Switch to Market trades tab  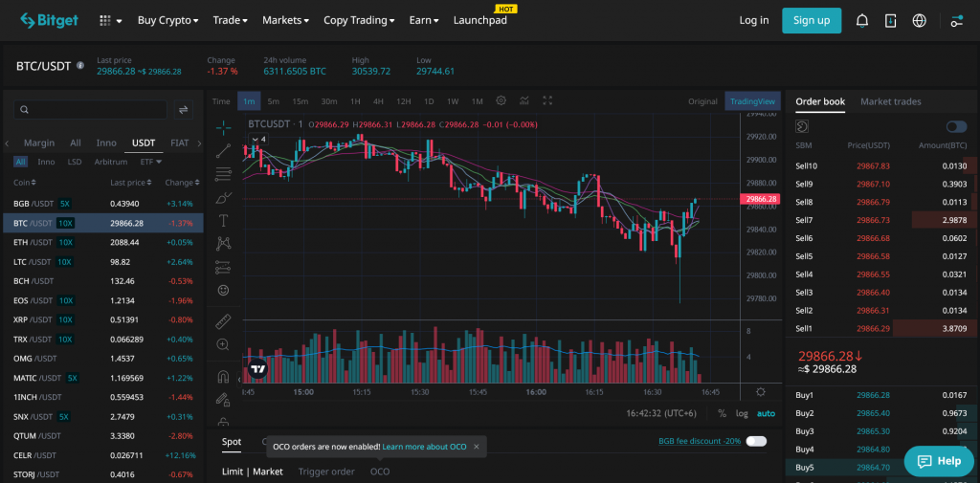pyautogui.click(x=890, y=101)
